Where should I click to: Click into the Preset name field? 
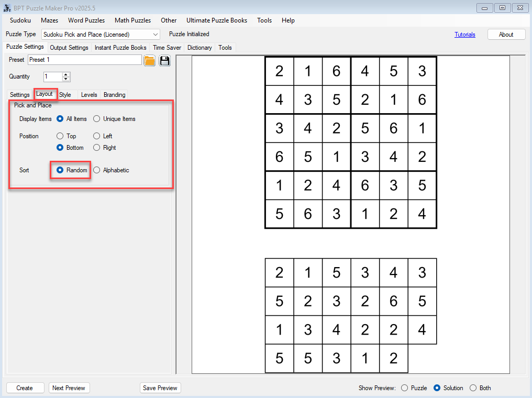click(84, 60)
